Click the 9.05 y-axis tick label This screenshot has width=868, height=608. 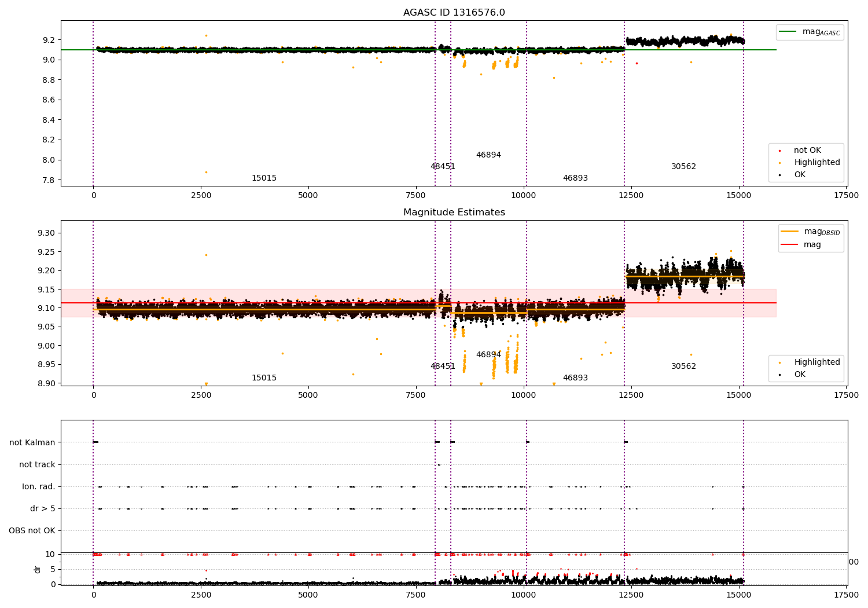[46, 327]
